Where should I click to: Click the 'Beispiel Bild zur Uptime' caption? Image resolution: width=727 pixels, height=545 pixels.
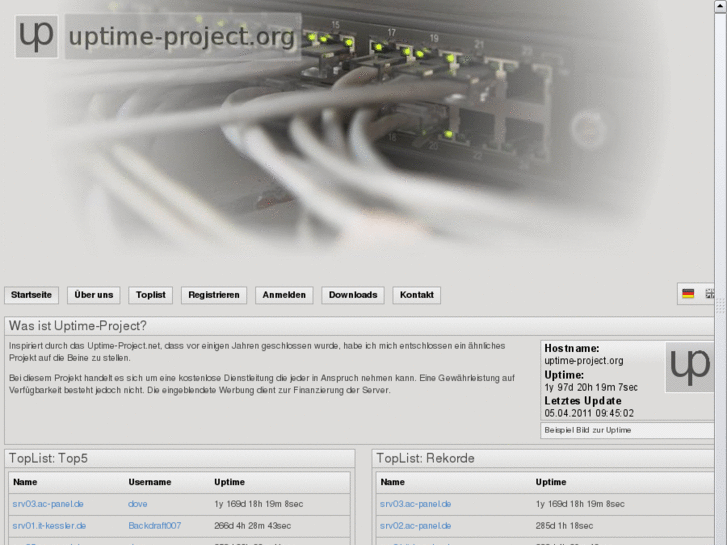[588, 430]
